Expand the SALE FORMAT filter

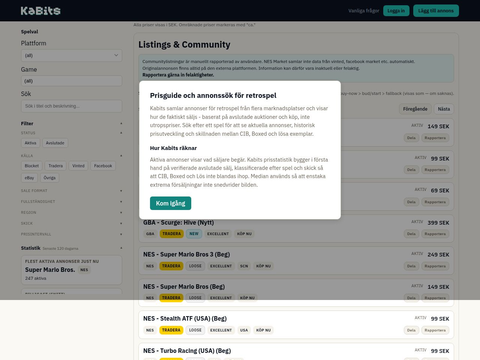point(71,191)
